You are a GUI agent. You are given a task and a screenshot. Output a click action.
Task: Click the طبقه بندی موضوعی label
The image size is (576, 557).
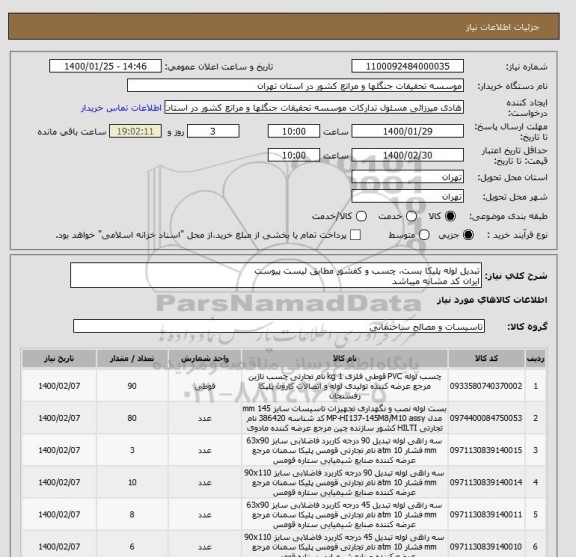[x=508, y=216]
